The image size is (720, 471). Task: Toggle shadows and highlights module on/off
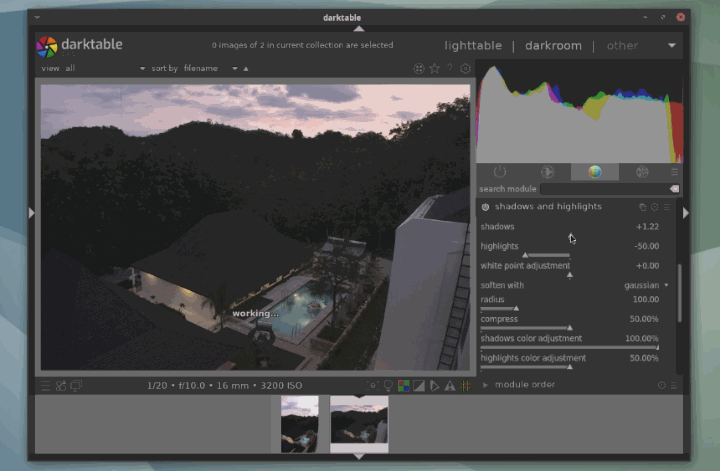[x=485, y=207]
